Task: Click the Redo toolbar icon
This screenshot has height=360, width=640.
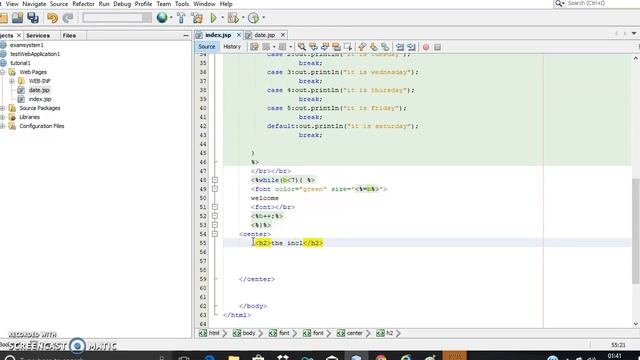Action: (x=68, y=18)
